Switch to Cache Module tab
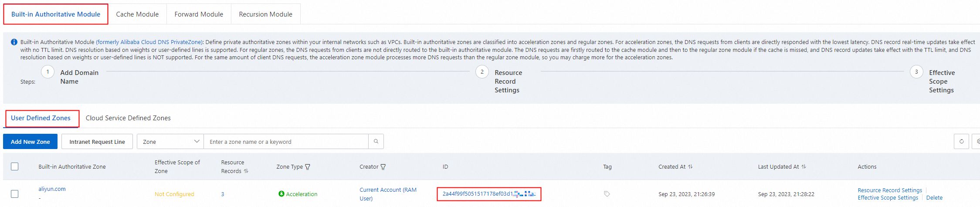 [137, 14]
